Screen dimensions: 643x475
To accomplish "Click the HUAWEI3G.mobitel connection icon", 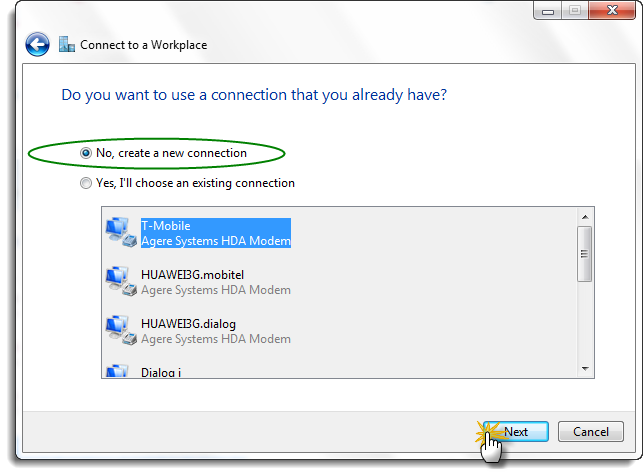I will 121,282.
